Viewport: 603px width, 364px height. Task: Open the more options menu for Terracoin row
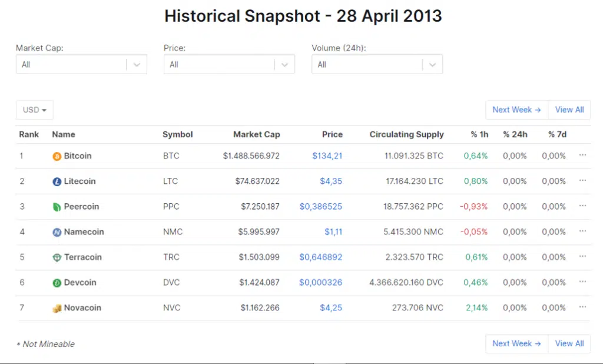click(582, 256)
